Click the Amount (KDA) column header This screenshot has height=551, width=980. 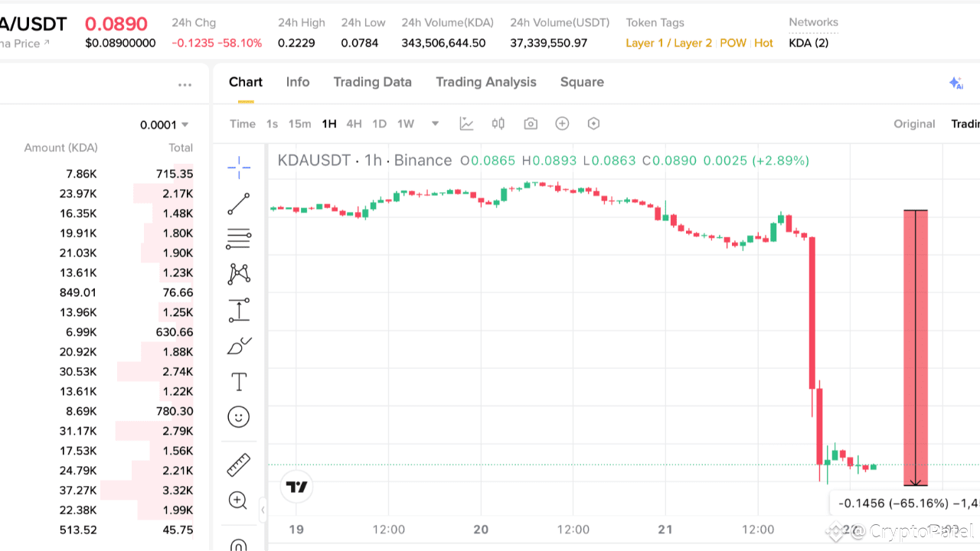60,148
